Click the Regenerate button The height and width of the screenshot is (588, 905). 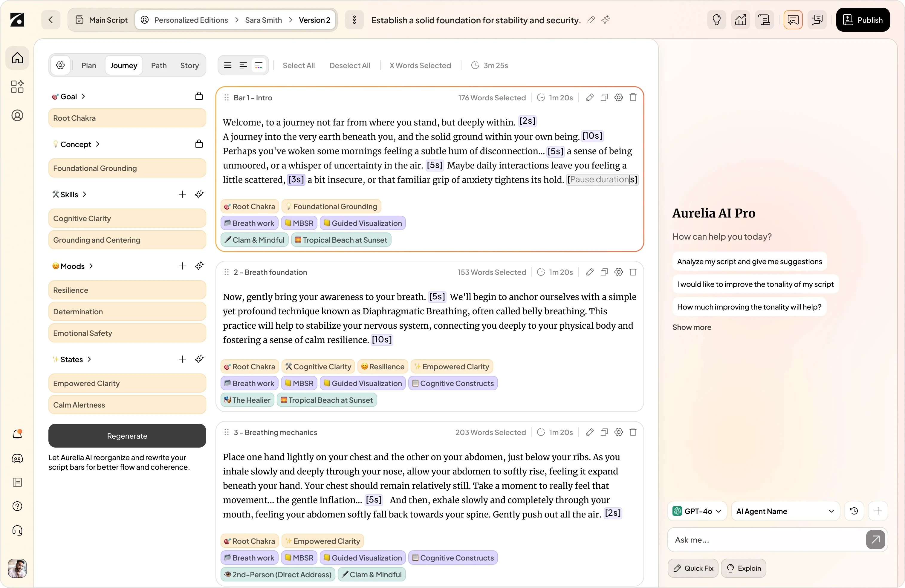[127, 436]
